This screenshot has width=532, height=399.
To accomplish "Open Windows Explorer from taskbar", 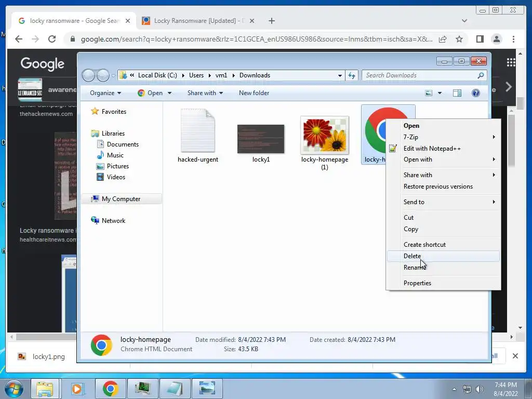I will tap(45, 389).
